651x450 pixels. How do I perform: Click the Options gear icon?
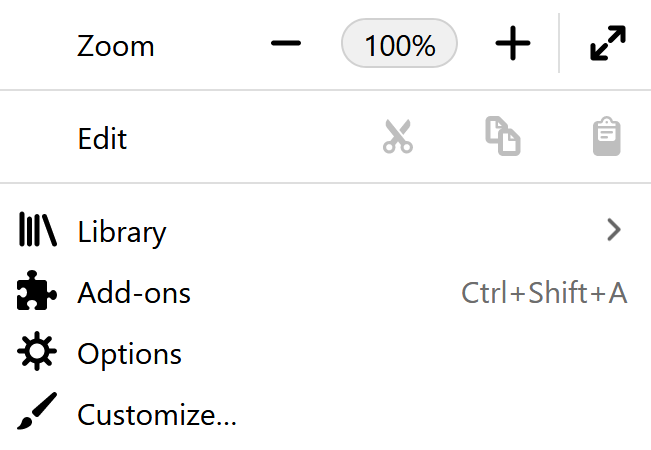click(x=38, y=354)
